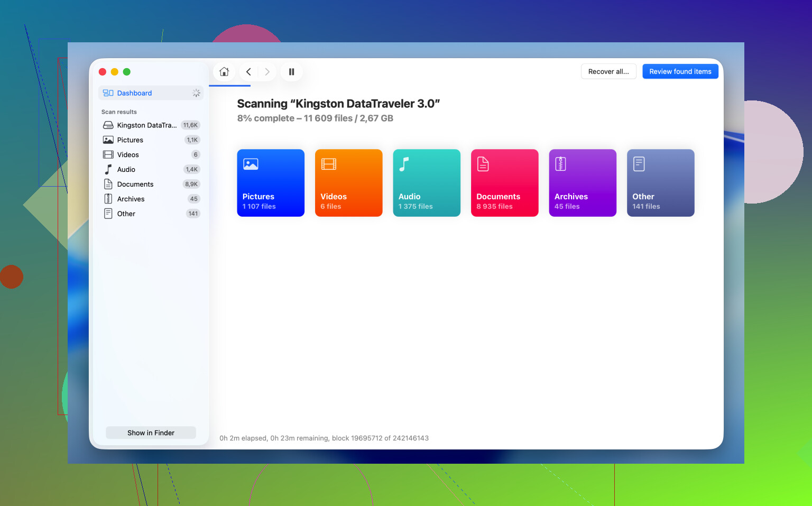Screen dimensions: 812x506
Task: Click the Videos film icon in sidebar
Action: 108,155
